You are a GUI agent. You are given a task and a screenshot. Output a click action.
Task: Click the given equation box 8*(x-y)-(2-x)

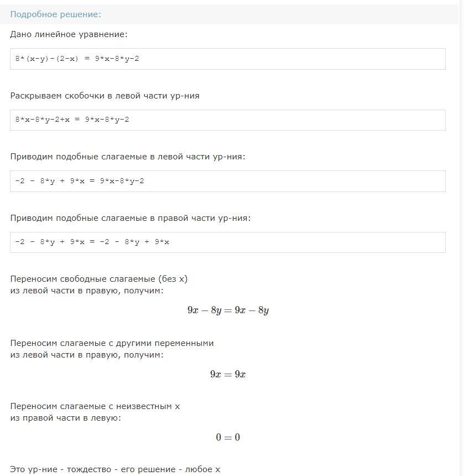click(x=228, y=59)
